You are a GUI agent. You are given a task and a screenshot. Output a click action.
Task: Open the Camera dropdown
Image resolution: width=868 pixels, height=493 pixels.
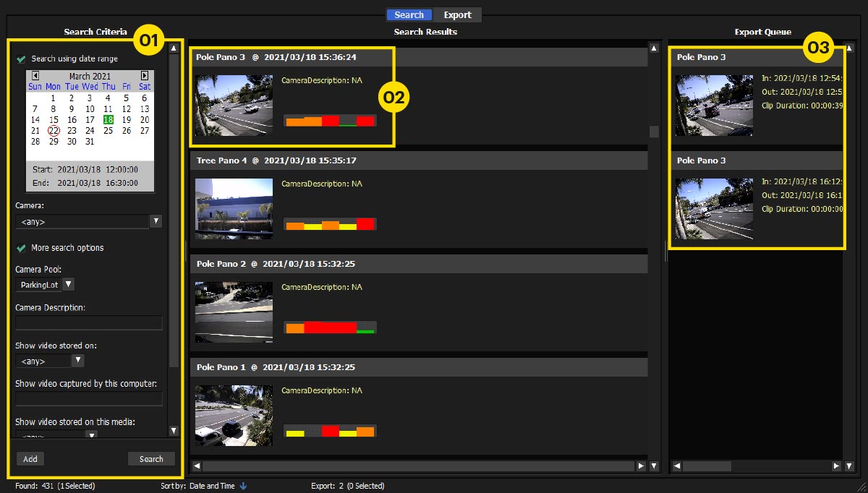tap(156, 221)
